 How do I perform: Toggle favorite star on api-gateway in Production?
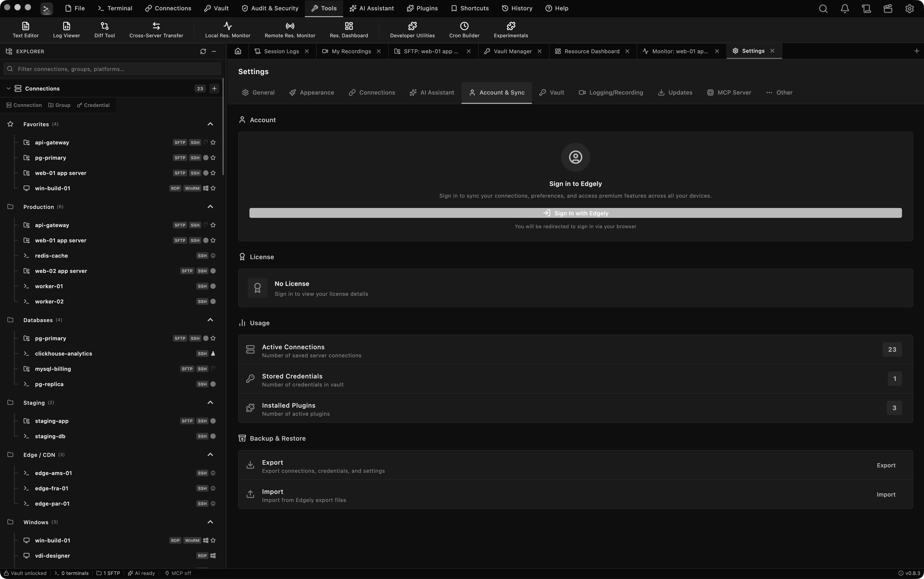pos(213,225)
